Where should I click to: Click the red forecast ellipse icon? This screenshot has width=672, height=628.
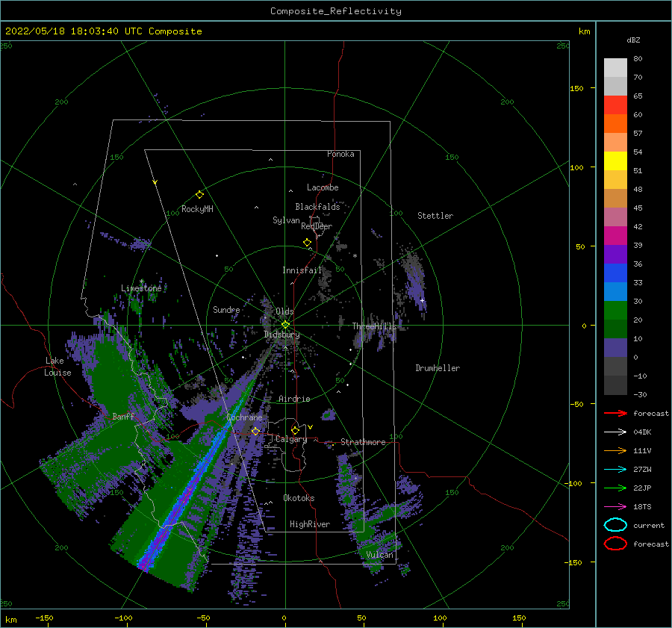tap(615, 544)
